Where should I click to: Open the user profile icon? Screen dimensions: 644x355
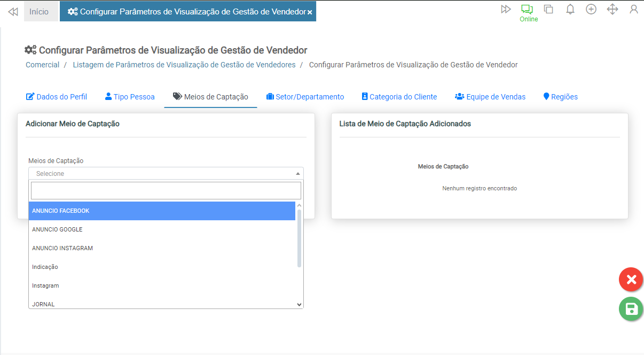click(634, 9)
